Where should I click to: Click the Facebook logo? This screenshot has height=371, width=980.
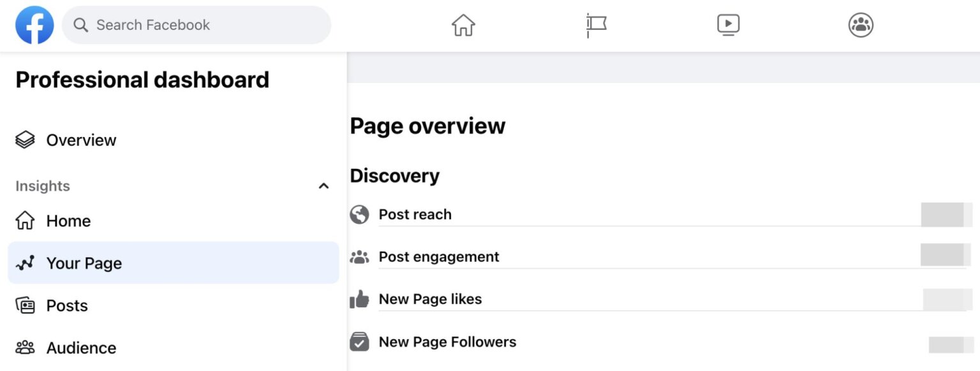(34, 25)
